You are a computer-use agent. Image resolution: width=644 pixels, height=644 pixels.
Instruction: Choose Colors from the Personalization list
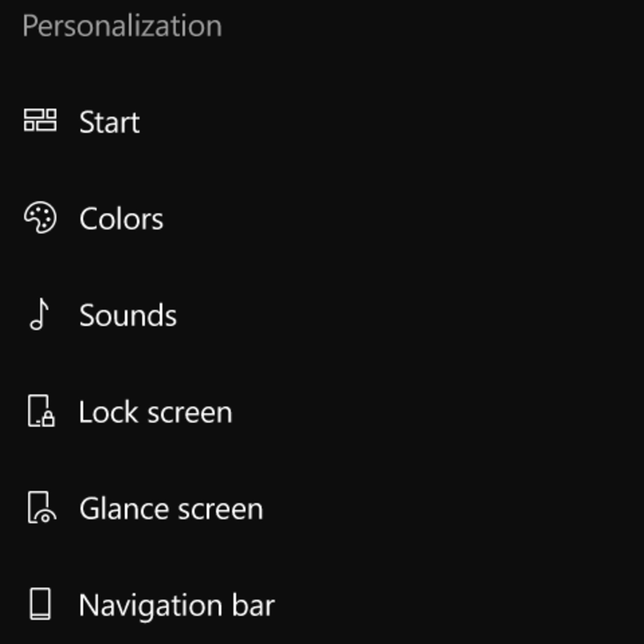pos(121,219)
